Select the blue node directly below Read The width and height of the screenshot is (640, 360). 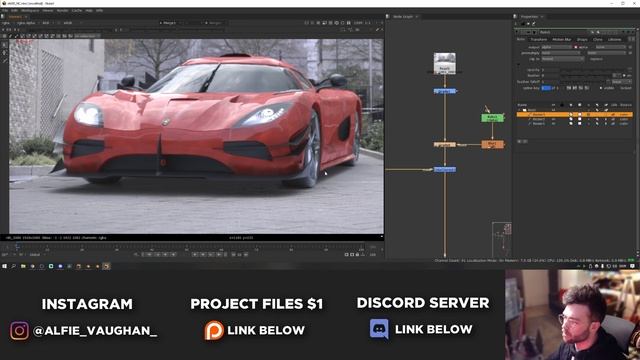point(444,91)
